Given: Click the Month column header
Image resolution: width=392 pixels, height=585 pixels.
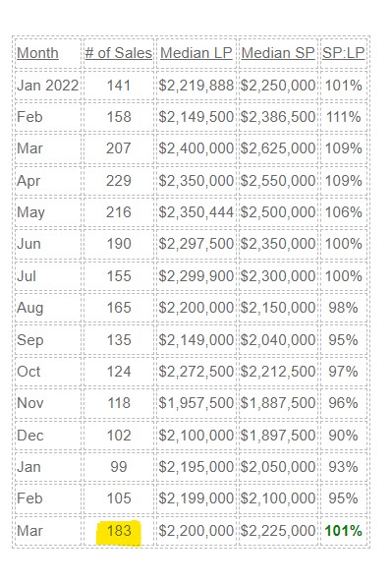Looking at the screenshot, I should click(37, 53).
